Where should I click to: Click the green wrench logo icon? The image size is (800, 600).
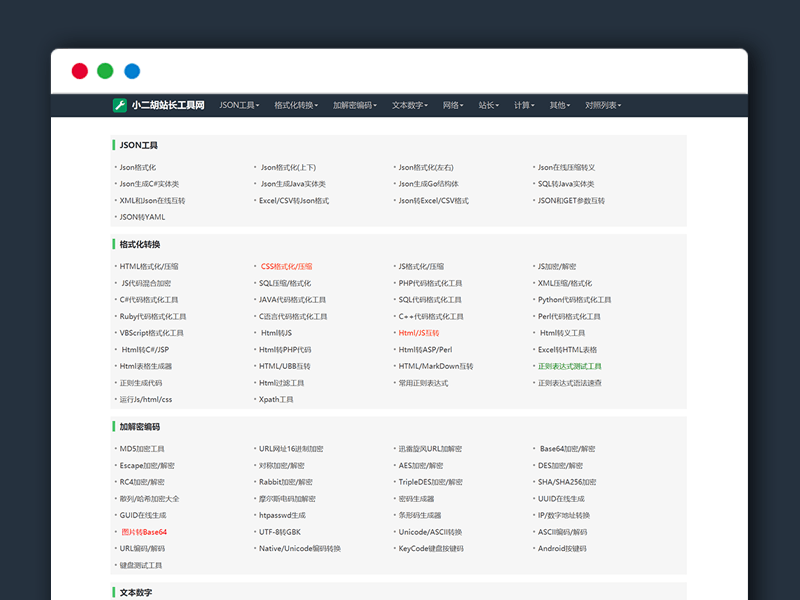point(120,105)
